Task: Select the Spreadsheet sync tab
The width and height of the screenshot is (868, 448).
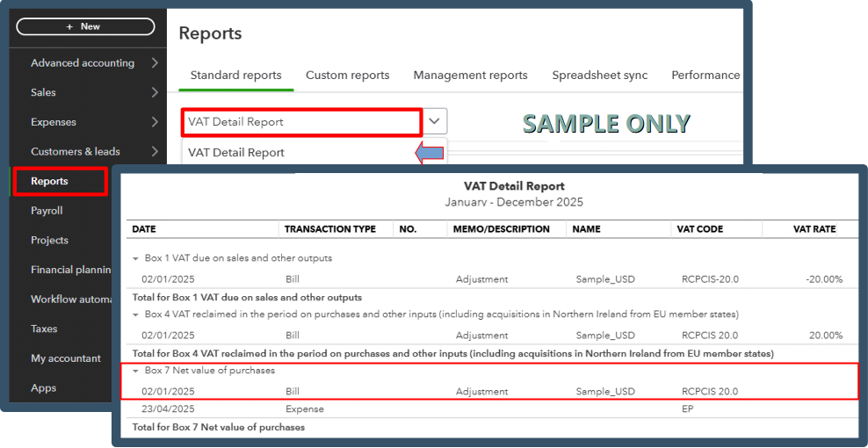Action: pyautogui.click(x=599, y=76)
